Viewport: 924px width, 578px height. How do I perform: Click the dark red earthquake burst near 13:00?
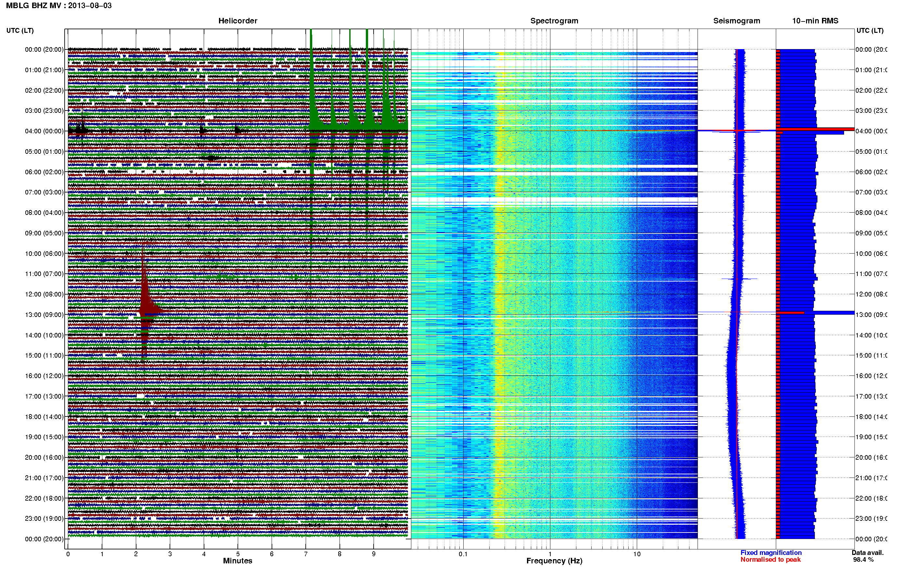click(x=146, y=302)
